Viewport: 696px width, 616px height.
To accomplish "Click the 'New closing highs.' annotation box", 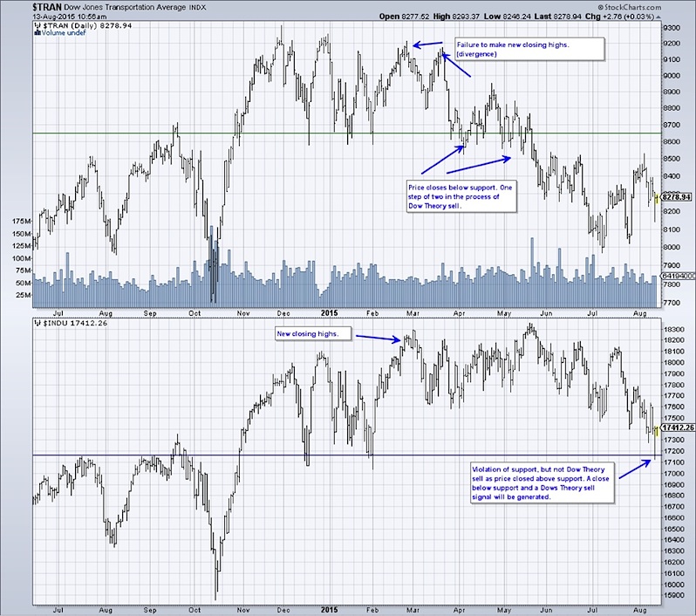I will coord(313,333).
